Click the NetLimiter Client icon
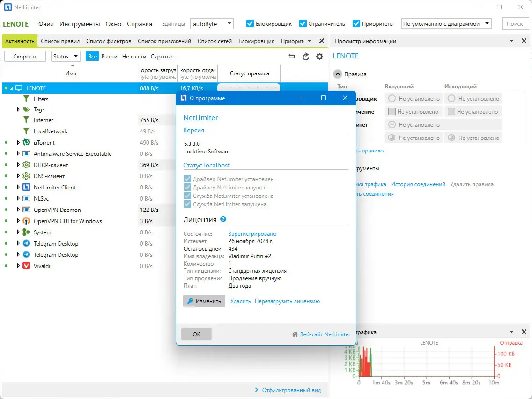The image size is (532, 399). (x=26, y=187)
